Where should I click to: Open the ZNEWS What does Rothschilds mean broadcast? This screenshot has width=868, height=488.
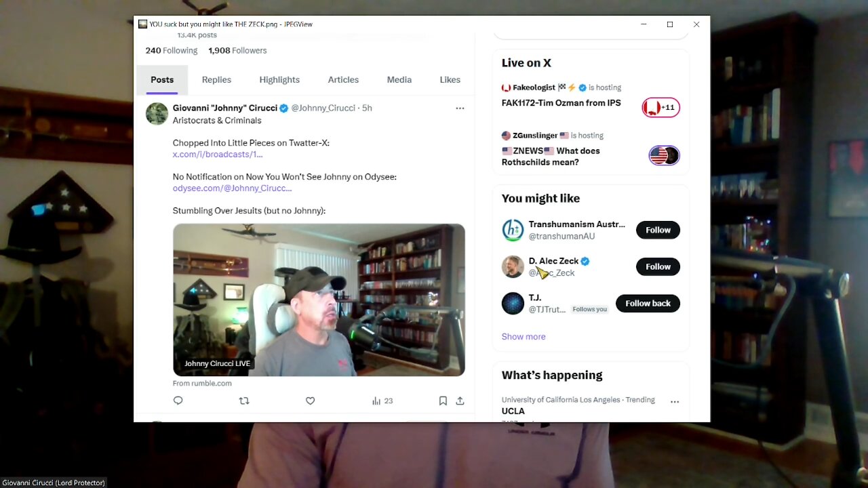[551, 157]
